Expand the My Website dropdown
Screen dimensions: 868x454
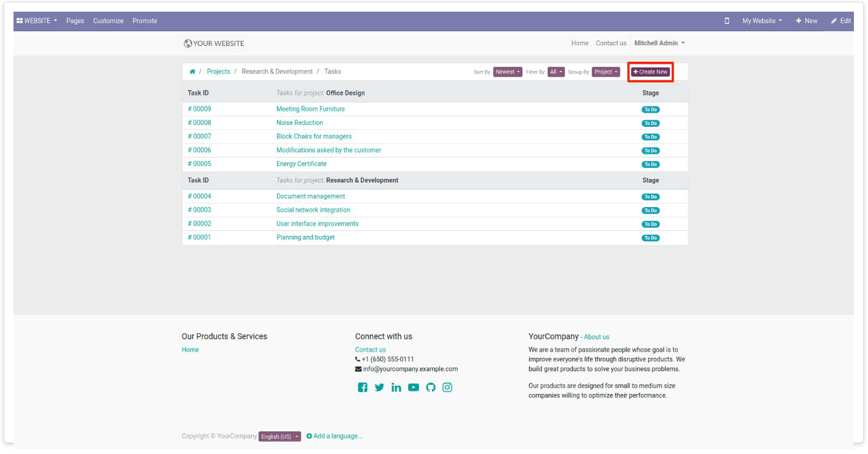(x=762, y=21)
